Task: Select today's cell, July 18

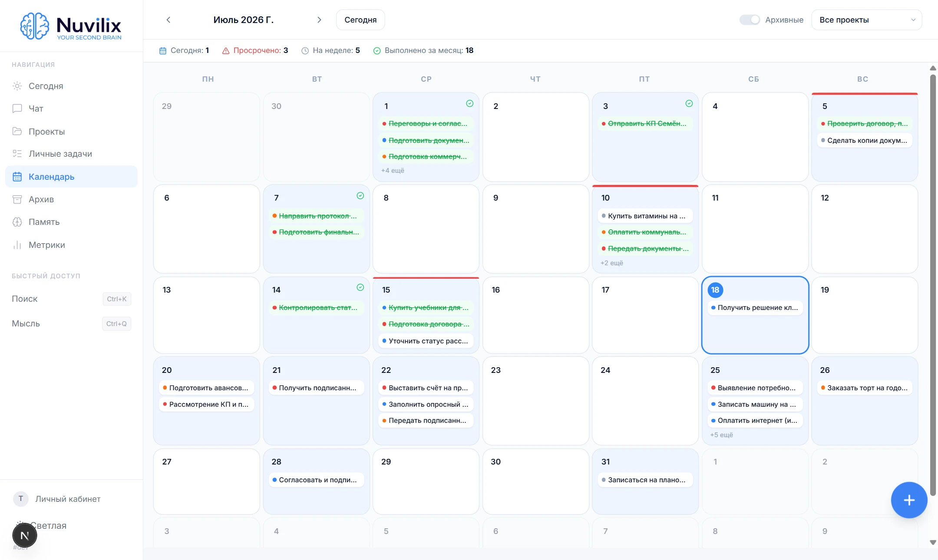Action: click(x=755, y=315)
